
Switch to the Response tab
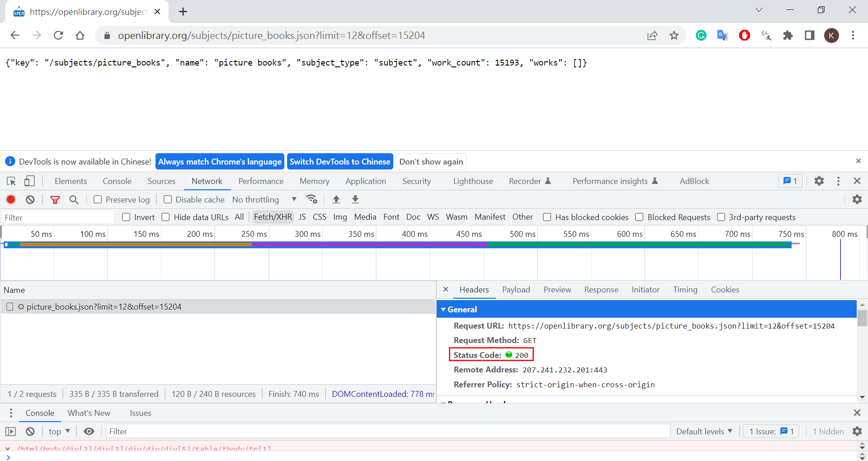click(x=601, y=290)
